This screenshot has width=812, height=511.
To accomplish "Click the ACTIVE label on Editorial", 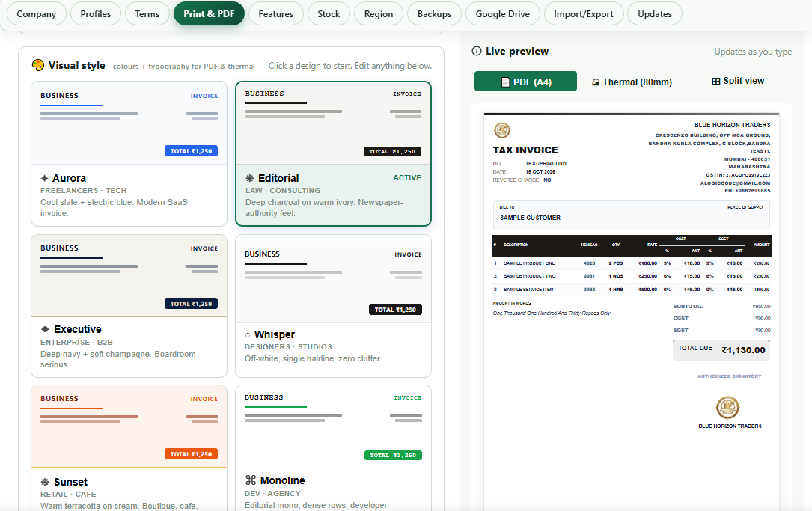I will tap(407, 177).
